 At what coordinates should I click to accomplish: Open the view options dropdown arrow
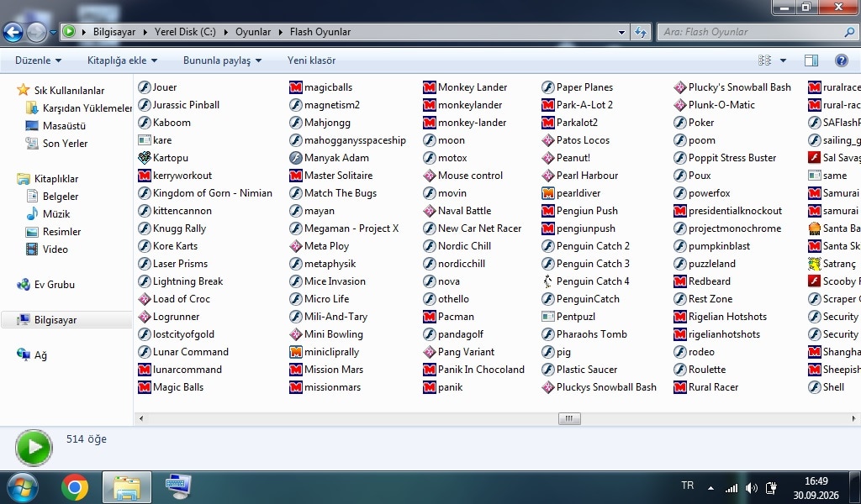[783, 60]
